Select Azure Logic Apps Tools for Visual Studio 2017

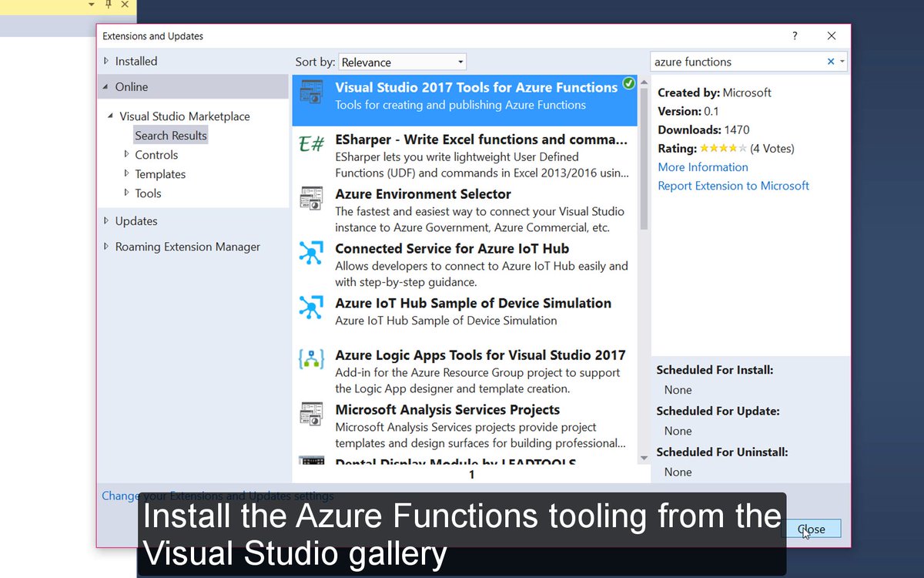[x=480, y=355]
